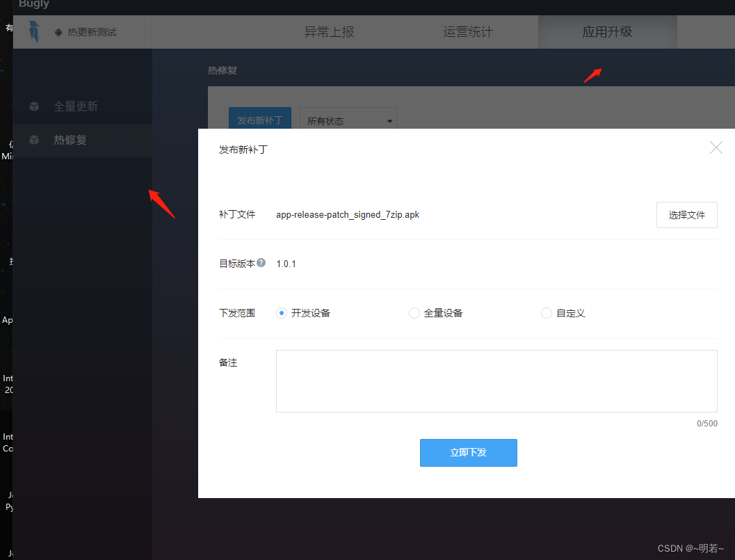Click the 热修复 breadcrumb heading
The width and height of the screenshot is (735, 560).
point(223,70)
